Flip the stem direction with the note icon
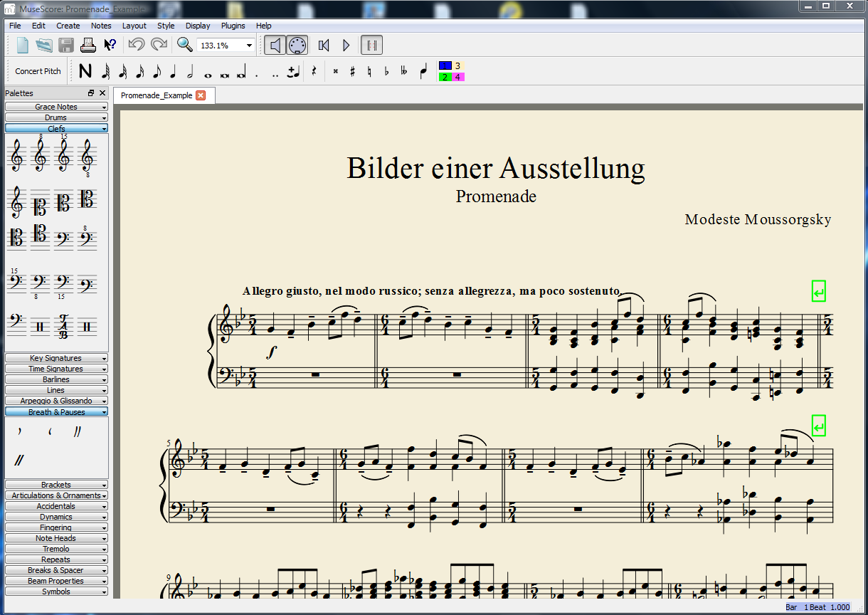Screen dimensions: 868x615 pyautogui.click(x=424, y=71)
